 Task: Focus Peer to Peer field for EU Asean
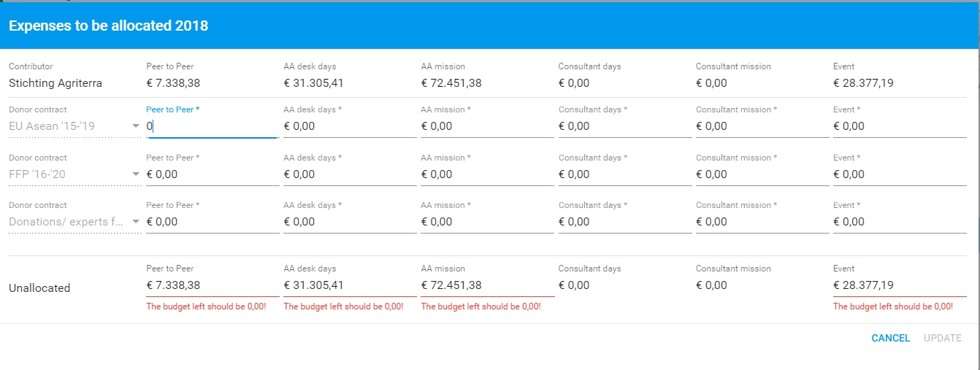[x=212, y=126]
